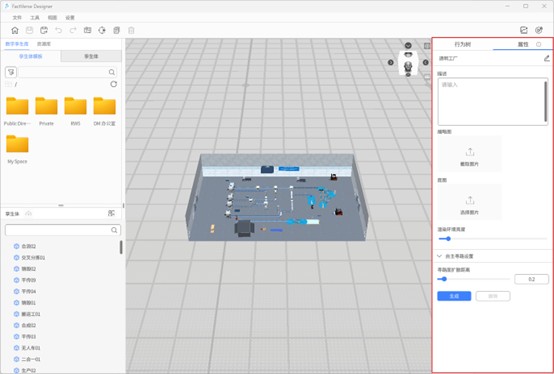Click the 0.2 distance value field
The height and width of the screenshot is (374, 554).
point(531,279)
